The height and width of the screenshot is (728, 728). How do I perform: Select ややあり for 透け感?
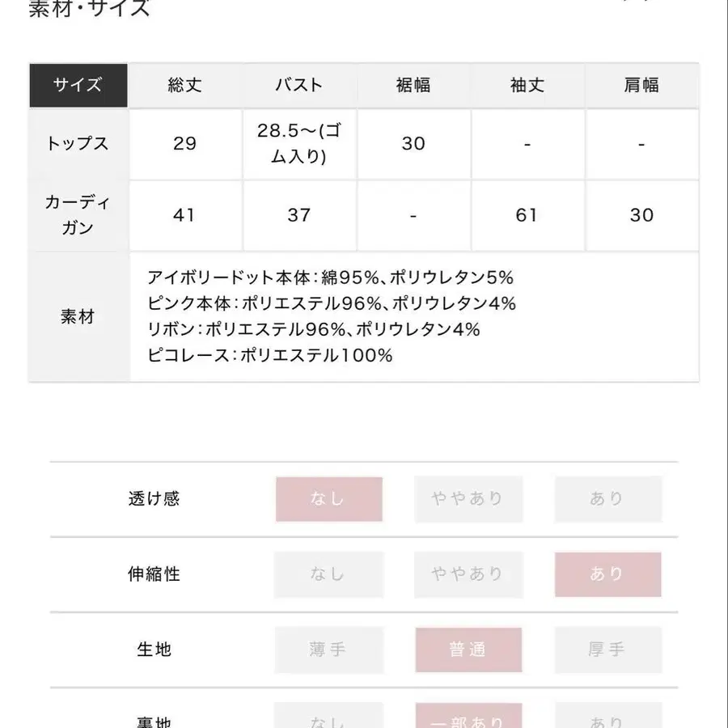468,499
